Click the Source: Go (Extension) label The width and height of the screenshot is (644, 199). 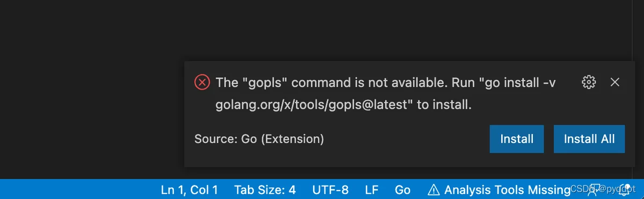(259, 139)
